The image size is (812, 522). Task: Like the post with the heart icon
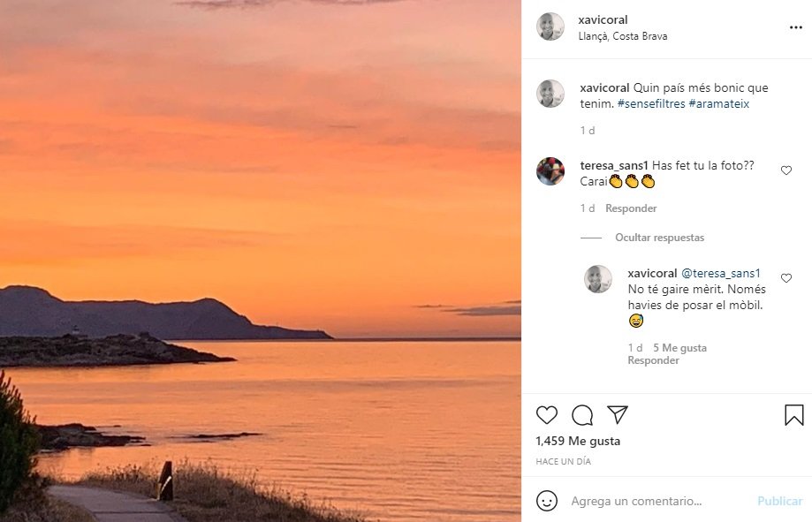tap(547, 415)
